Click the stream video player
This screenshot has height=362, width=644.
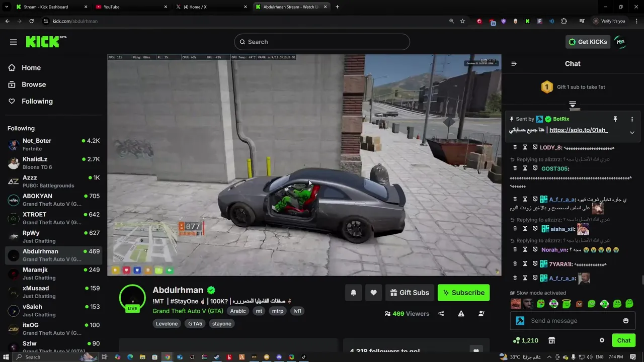304,165
